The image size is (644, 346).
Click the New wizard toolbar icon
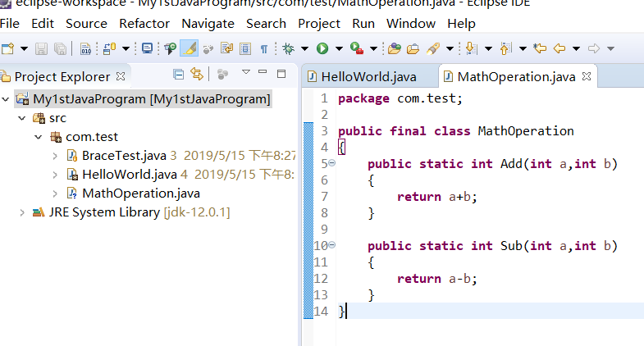7,48
